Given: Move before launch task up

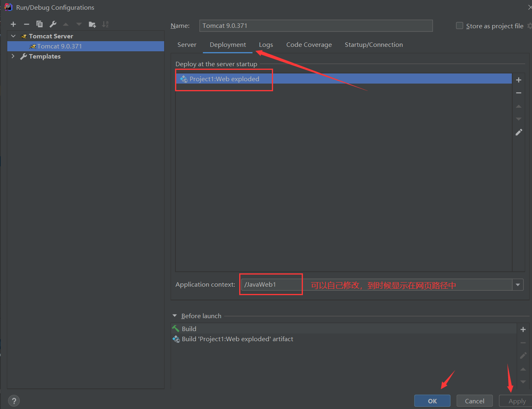Looking at the screenshot, I should click(x=523, y=369).
